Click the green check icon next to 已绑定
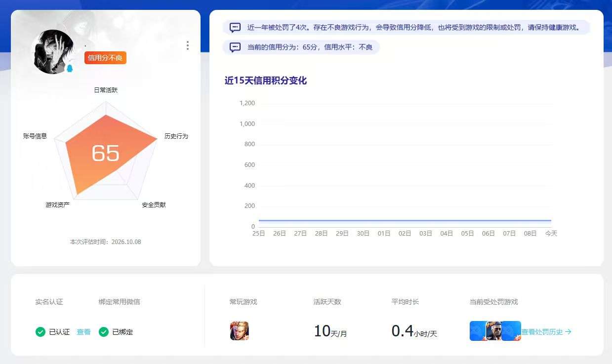612x364 pixels. pyautogui.click(x=104, y=332)
